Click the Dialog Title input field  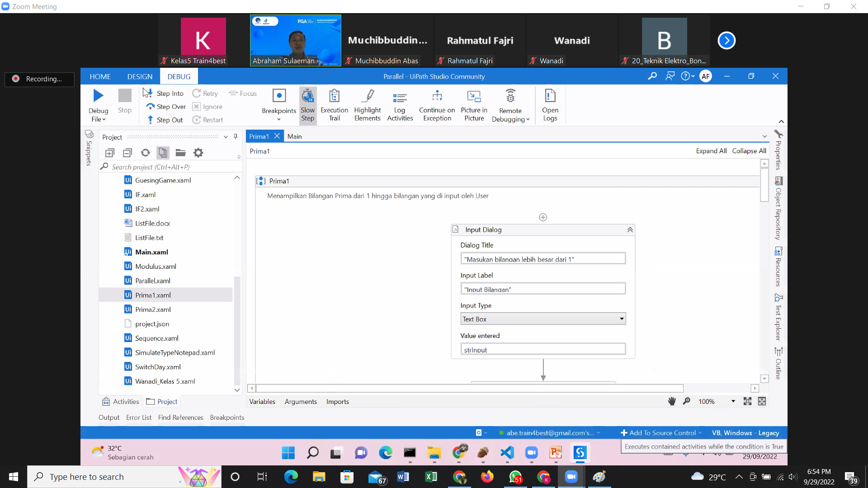(x=542, y=259)
